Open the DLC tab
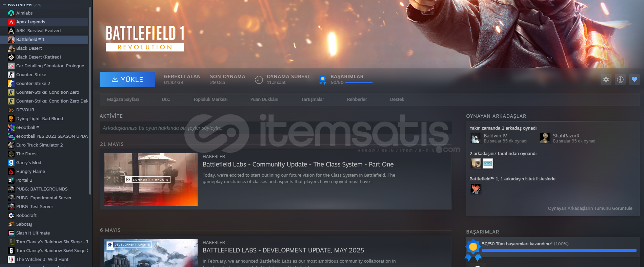 [166, 99]
